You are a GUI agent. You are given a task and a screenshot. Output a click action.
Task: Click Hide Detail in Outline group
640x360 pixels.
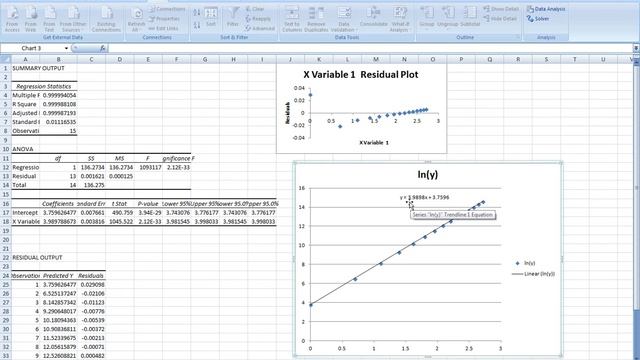[500, 19]
